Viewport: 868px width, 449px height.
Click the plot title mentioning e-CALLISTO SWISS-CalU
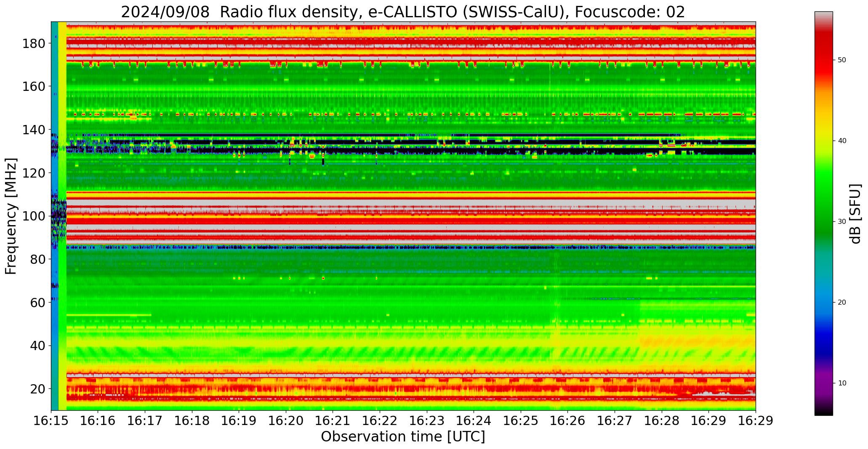[403, 12]
